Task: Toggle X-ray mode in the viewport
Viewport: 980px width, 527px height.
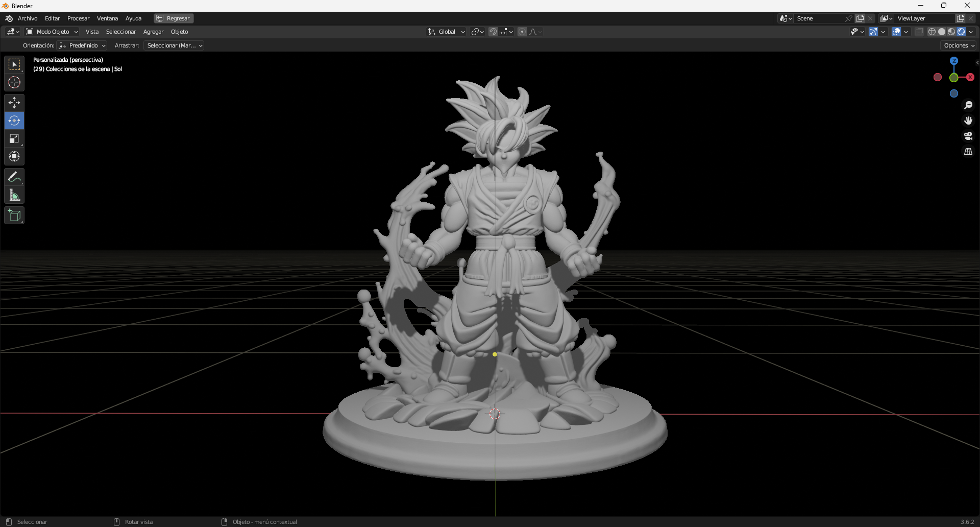Action: click(x=919, y=31)
